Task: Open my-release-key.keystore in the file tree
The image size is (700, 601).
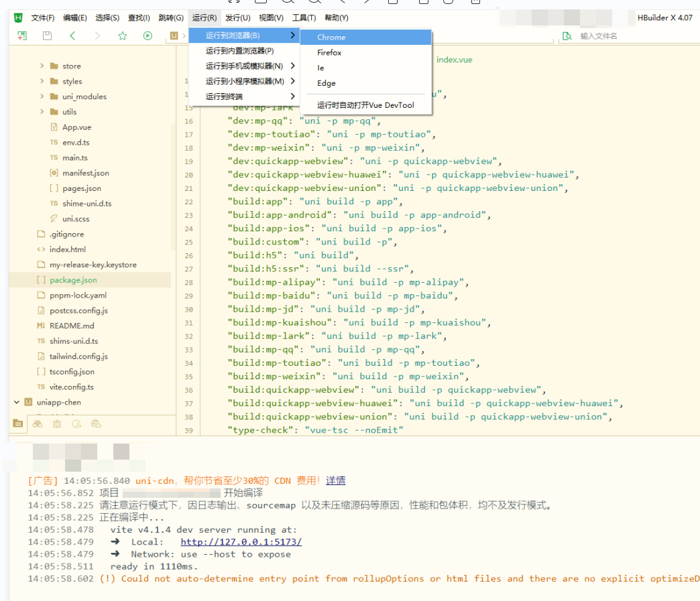Action: click(93, 265)
